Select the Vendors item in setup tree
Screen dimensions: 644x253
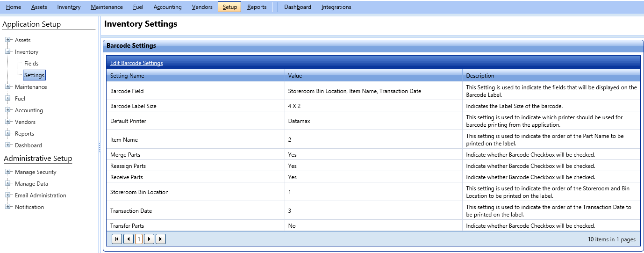point(25,122)
